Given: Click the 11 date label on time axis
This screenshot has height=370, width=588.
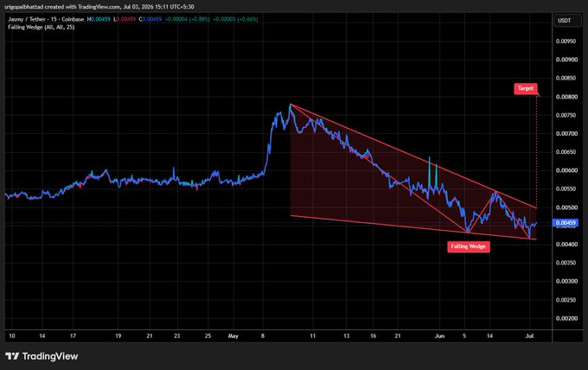Looking at the screenshot, I should point(312,336).
